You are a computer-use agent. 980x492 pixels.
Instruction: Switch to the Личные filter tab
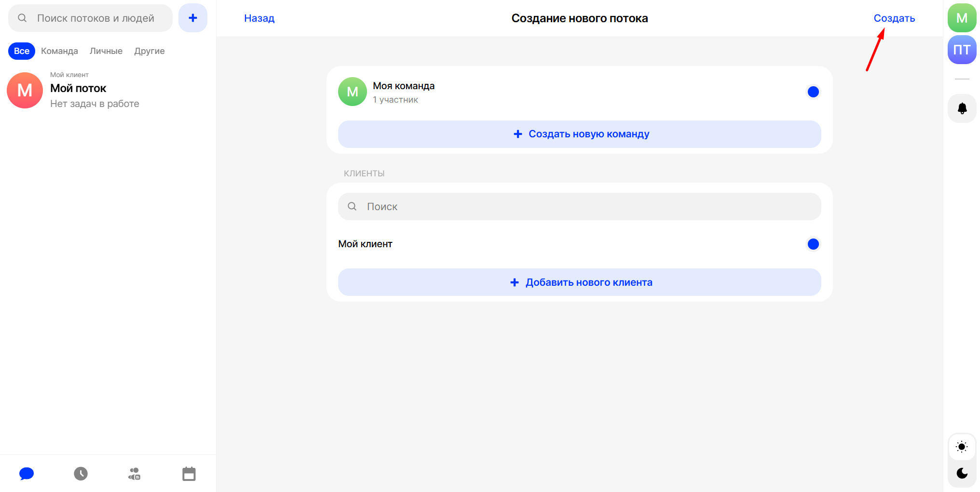(106, 51)
